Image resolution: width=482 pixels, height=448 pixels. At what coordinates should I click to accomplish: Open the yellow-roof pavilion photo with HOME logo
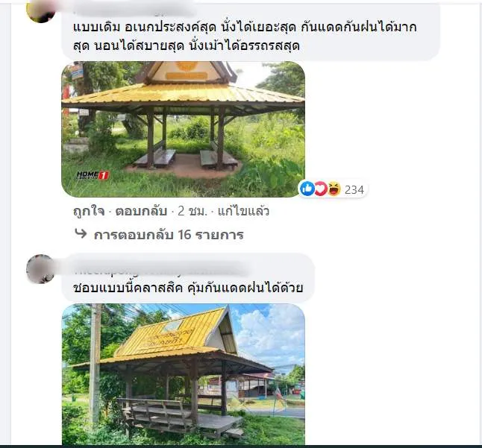(x=184, y=129)
